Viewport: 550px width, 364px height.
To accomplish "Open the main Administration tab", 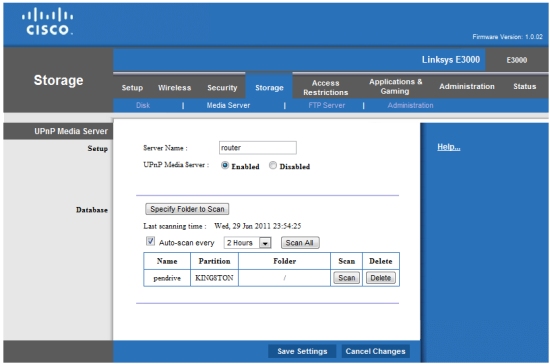I will (x=467, y=86).
